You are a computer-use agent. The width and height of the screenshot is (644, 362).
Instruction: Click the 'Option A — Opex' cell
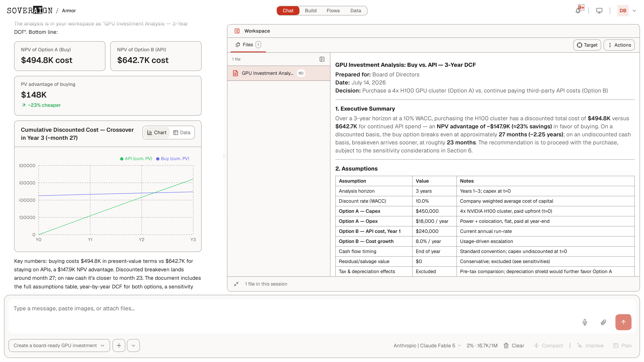pyautogui.click(x=374, y=221)
